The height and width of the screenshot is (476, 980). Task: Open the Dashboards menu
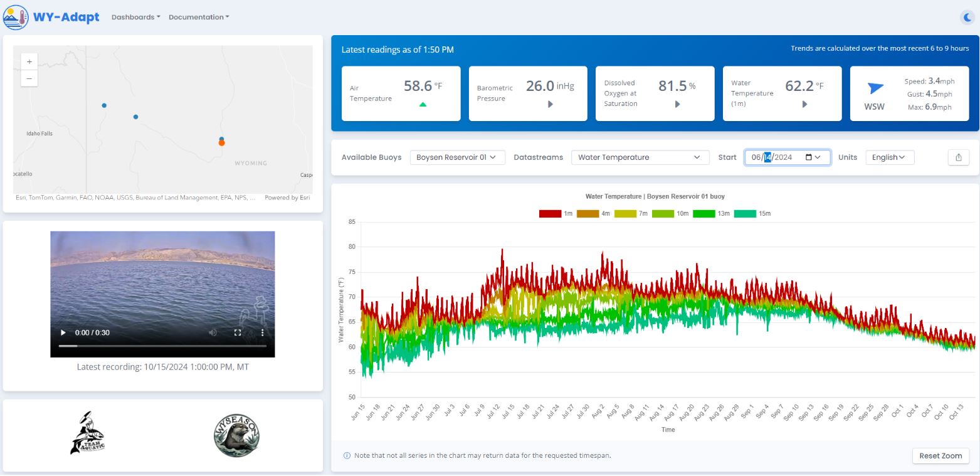click(135, 18)
